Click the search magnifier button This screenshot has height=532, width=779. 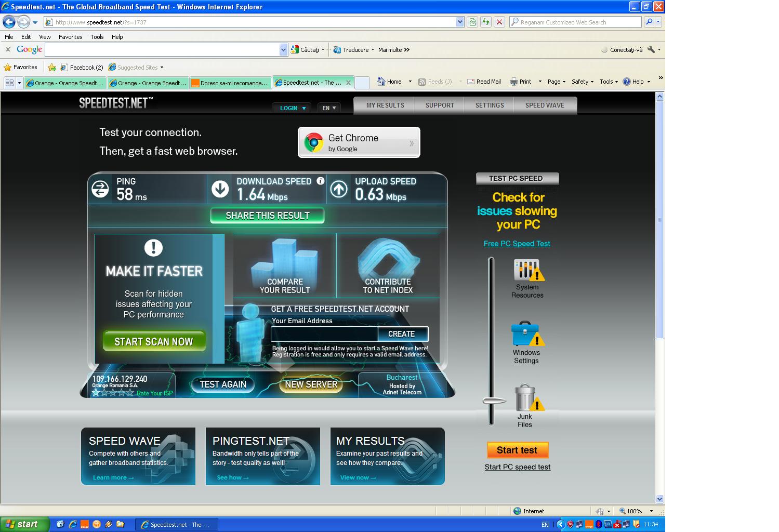[x=649, y=22]
